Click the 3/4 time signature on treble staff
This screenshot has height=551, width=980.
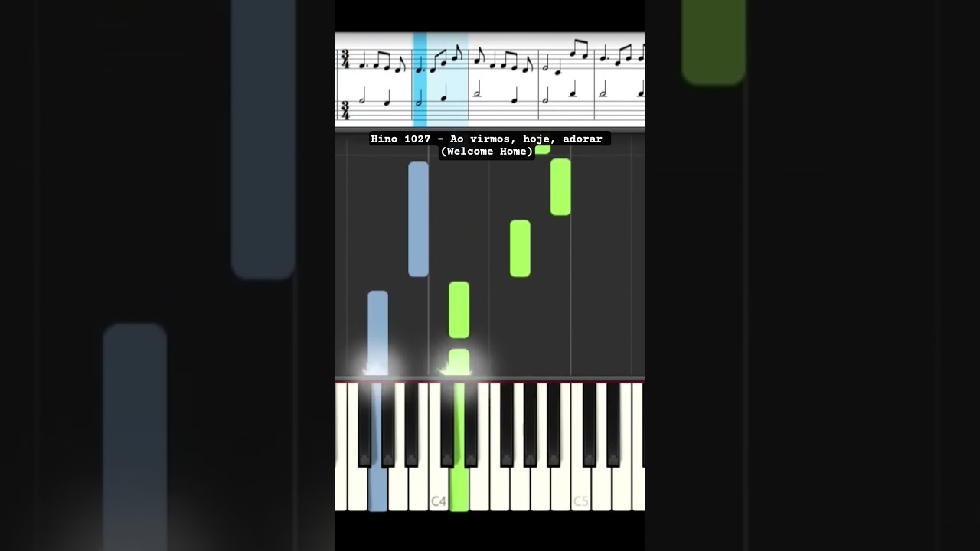(345, 60)
